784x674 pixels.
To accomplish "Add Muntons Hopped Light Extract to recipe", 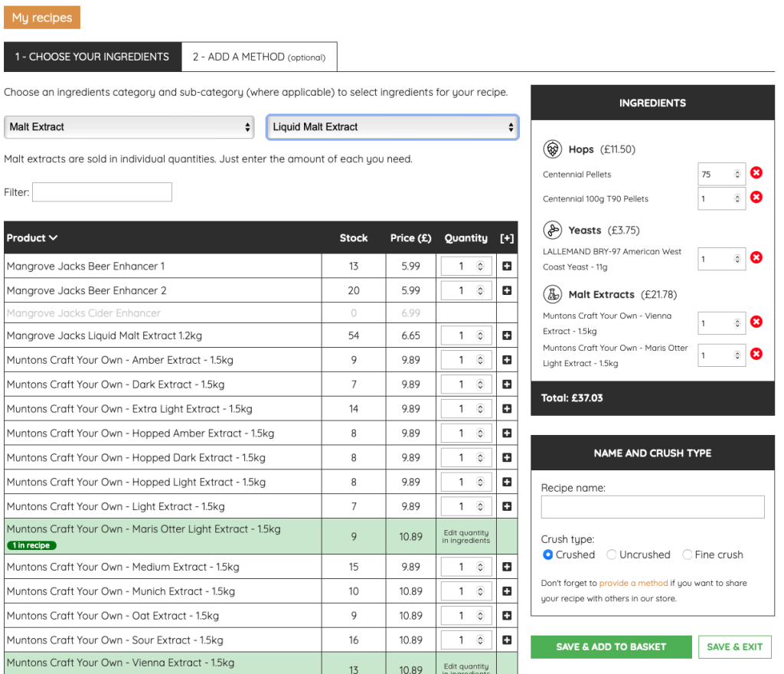I will 507,482.
